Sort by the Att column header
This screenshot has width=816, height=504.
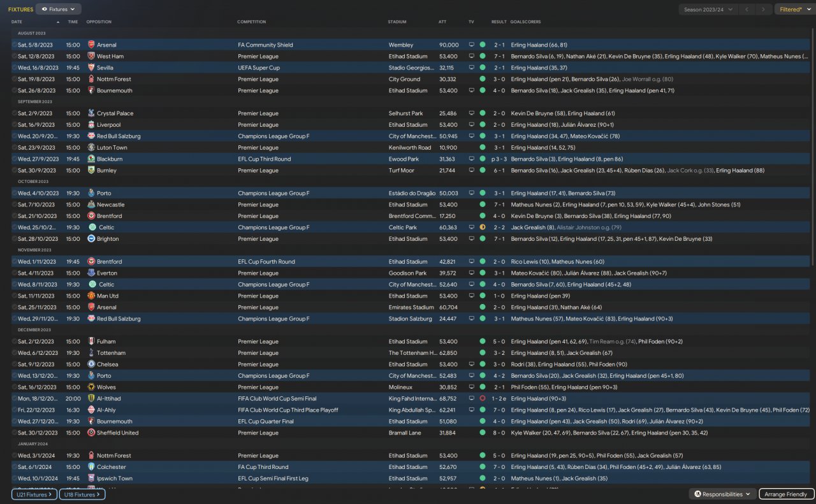[x=442, y=22]
